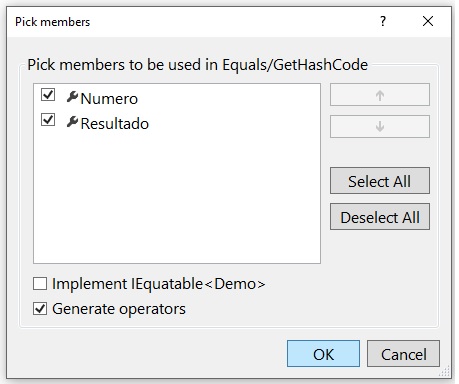Dismiss the dialog with Cancel
Screen dimensions: 459x384
pos(403,354)
